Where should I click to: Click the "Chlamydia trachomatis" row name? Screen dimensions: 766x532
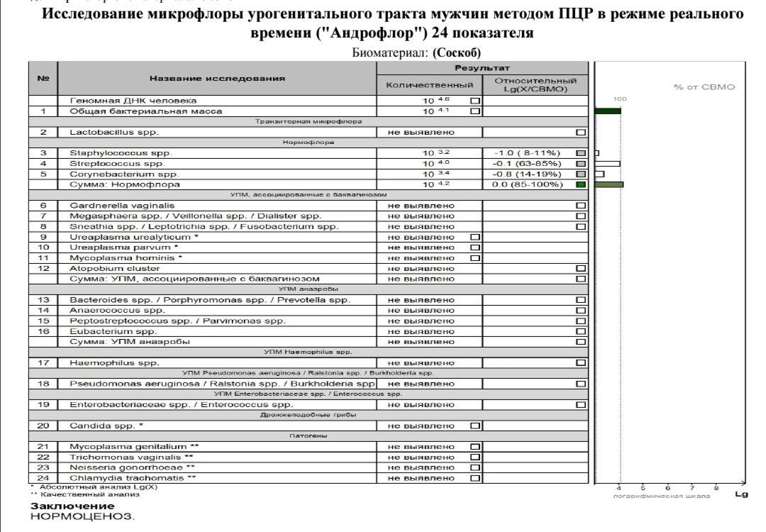pyautogui.click(x=133, y=478)
